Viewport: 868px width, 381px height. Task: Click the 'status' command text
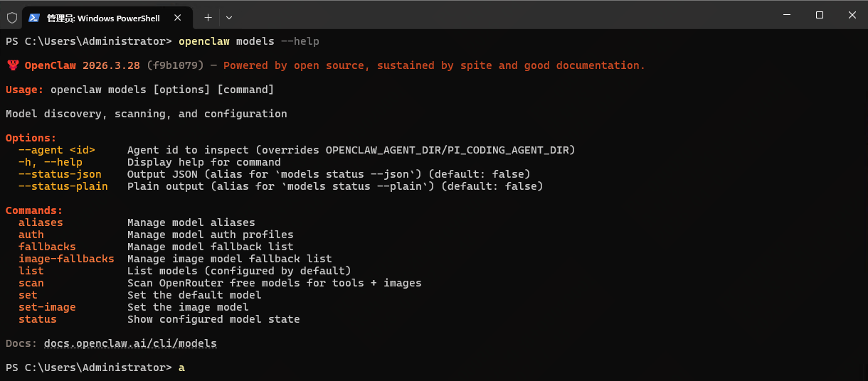[38, 319]
